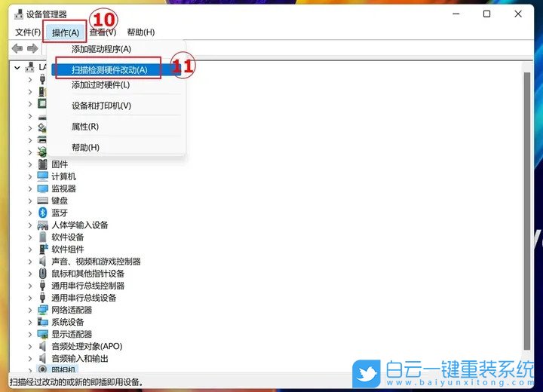Click the 人体学输入设备 icon
543x392 pixels.
[x=42, y=225]
